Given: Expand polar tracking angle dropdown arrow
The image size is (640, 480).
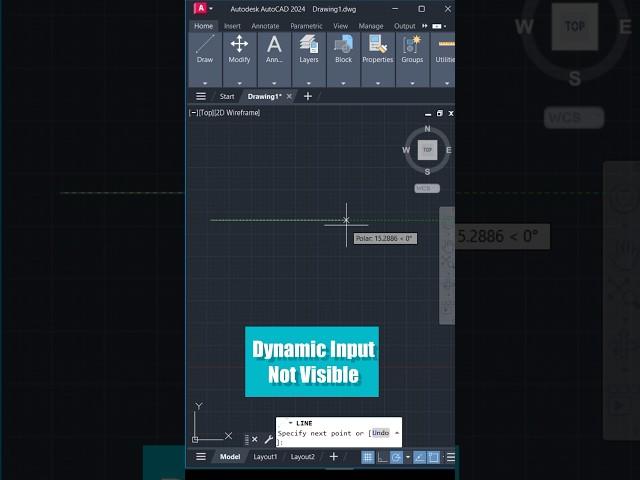Looking at the screenshot, I should click(x=407, y=457).
